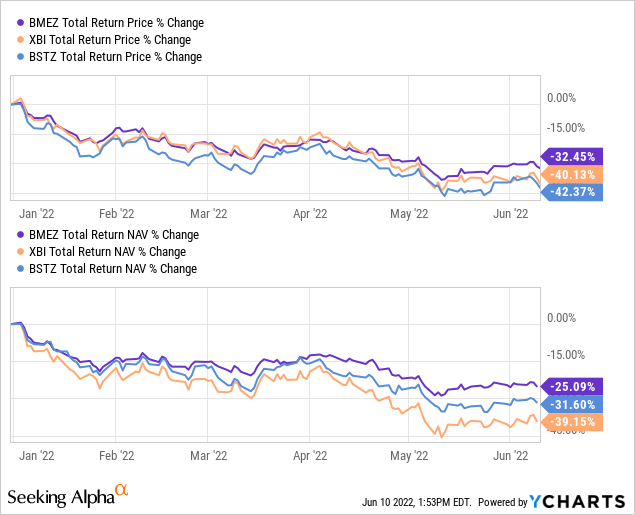The width and height of the screenshot is (635, 515).
Task: Click Apr '22 label on top chart axis
Action: pos(310,214)
